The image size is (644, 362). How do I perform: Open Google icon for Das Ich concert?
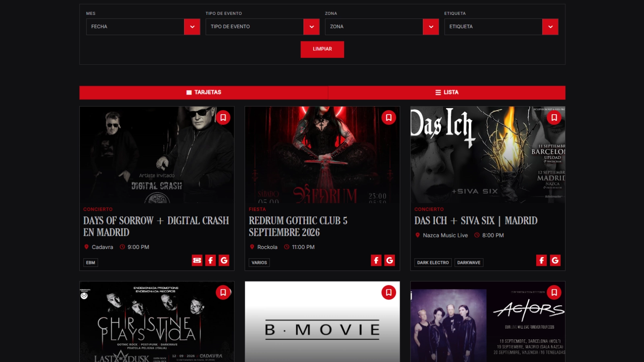pos(555,260)
